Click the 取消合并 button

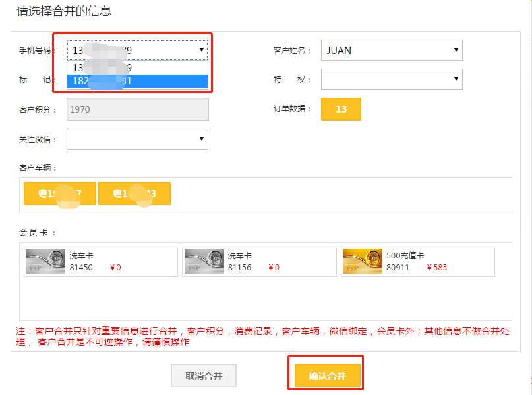[204, 376]
